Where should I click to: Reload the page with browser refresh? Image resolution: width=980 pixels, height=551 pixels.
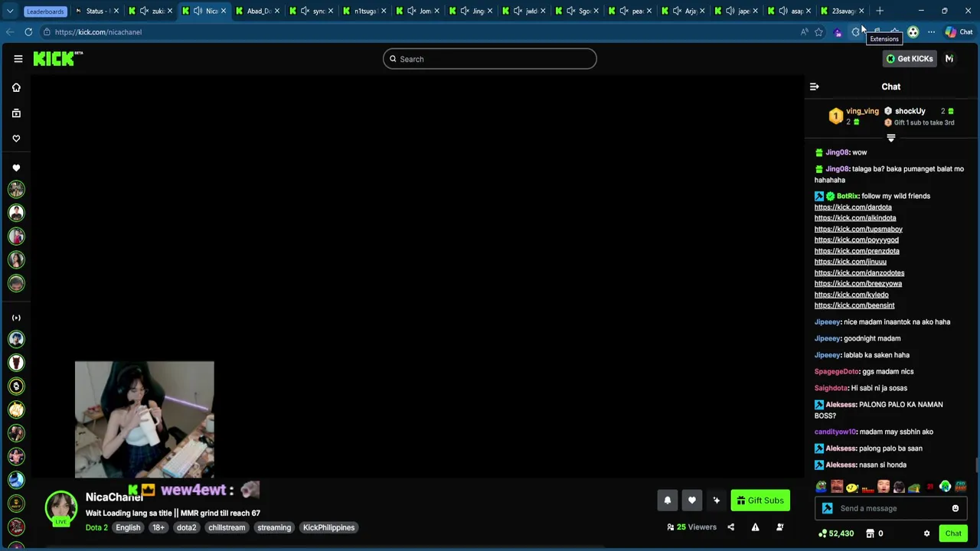(x=28, y=32)
